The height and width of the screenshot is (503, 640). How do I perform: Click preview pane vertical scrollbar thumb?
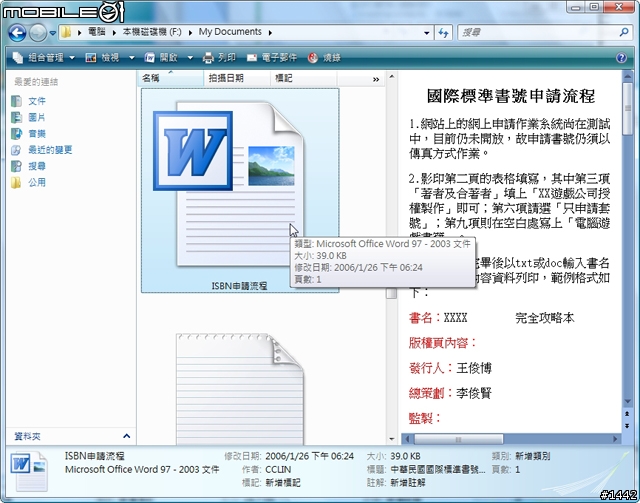[627, 108]
